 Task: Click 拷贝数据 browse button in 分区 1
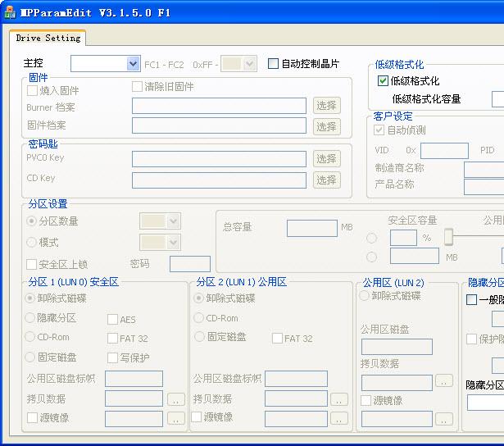pyautogui.click(x=176, y=399)
